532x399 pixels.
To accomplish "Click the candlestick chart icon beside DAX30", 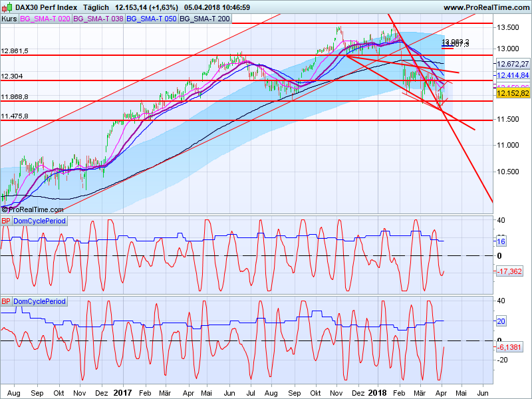I will pyautogui.click(x=7, y=7).
